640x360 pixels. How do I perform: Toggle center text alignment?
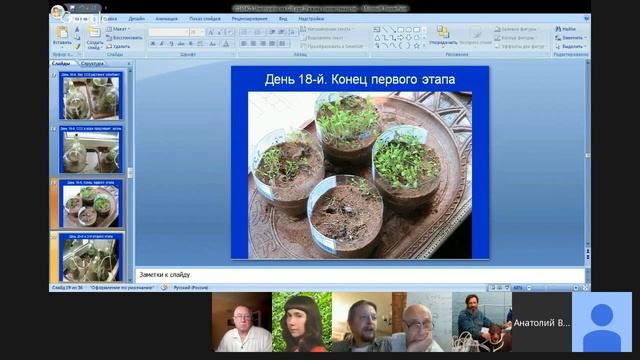(x=253, y=44)
